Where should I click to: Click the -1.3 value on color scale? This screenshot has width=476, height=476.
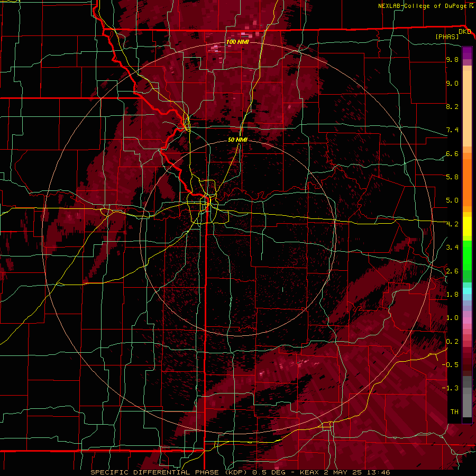click(450, 388)
